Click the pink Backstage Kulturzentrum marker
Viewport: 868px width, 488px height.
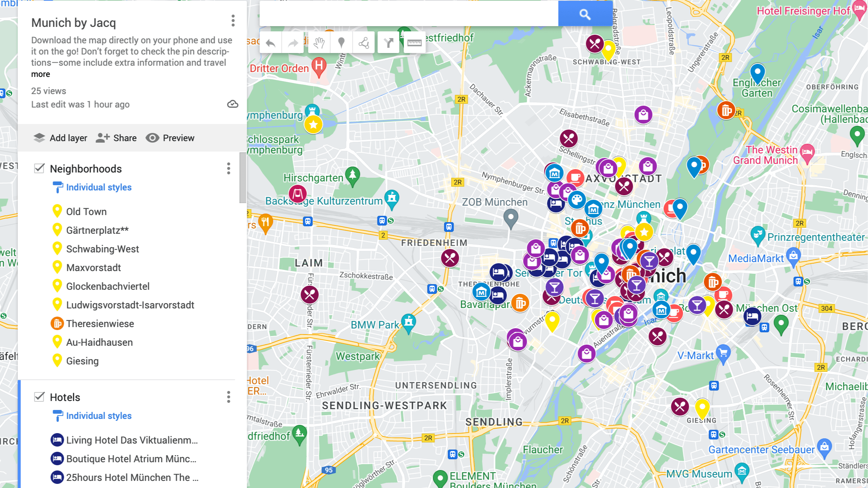(298, 194)
